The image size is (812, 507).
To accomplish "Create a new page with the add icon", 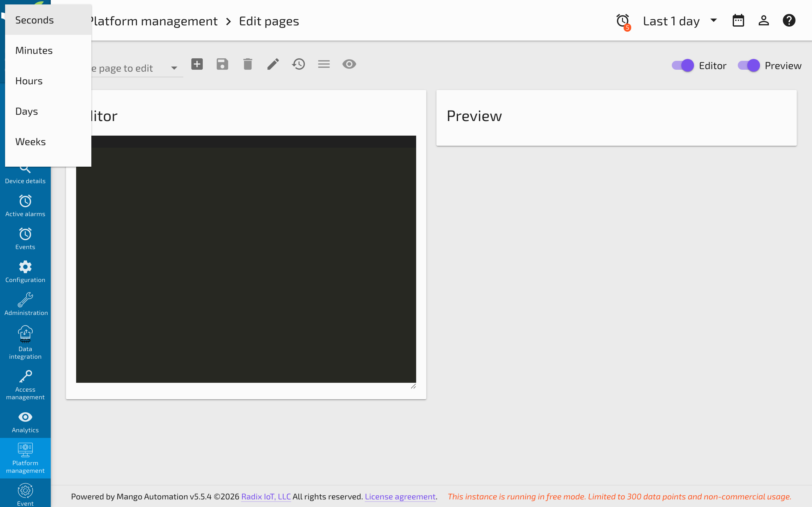I will (x=197, y=64).
